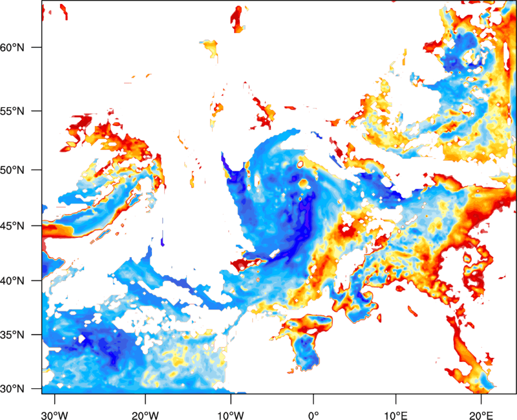Viewport: 517px width, 420px height.
Task: Click the 50°N latitude label
Action: (12, 170)
